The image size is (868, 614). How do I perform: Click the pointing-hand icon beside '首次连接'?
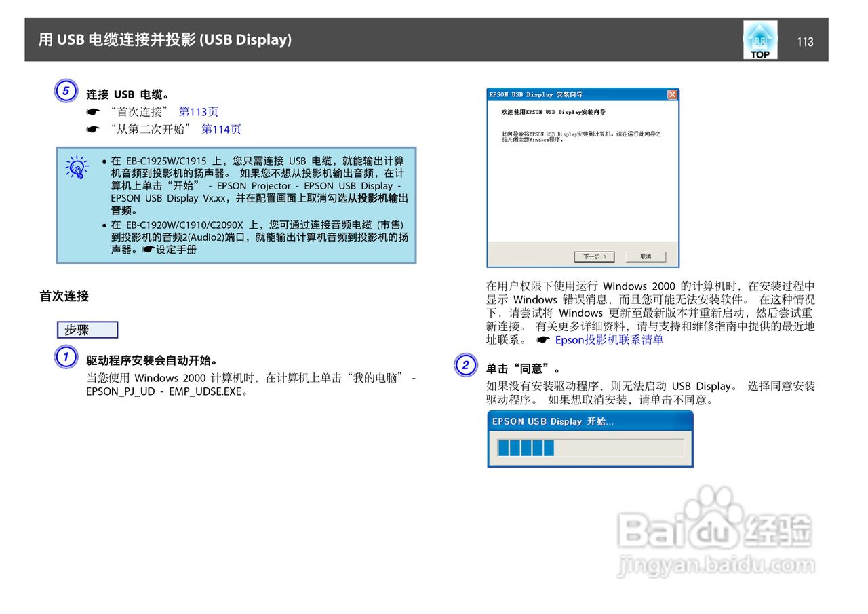click(x=92, y=112)
